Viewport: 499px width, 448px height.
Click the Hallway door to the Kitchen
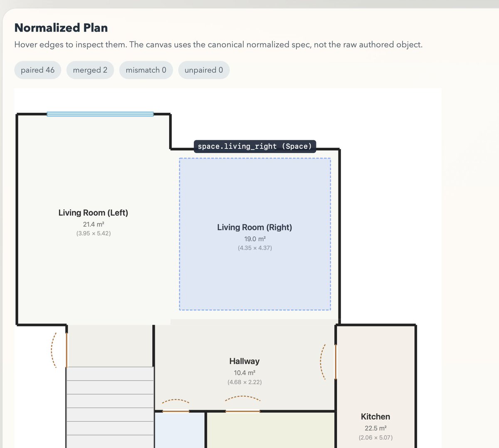point(335,362)
